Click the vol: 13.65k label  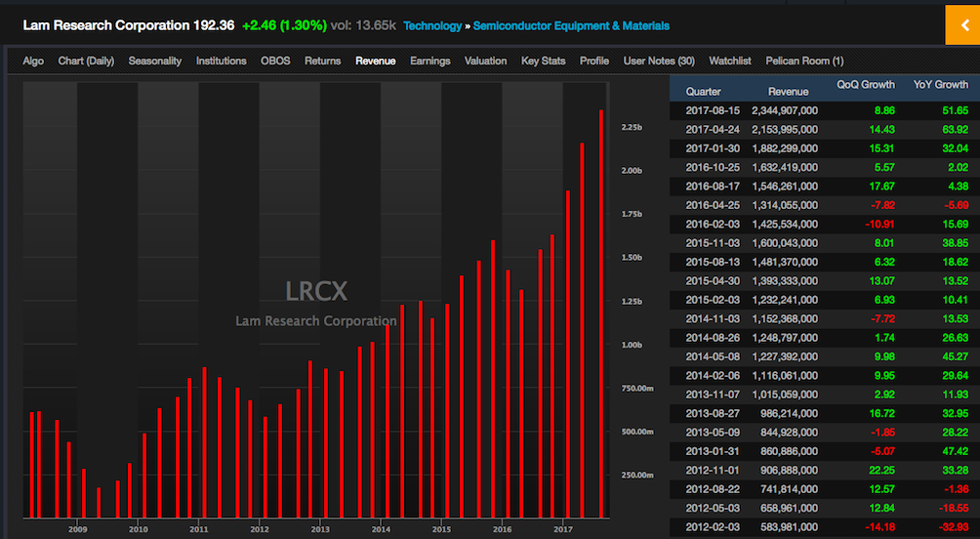point(363,25)
